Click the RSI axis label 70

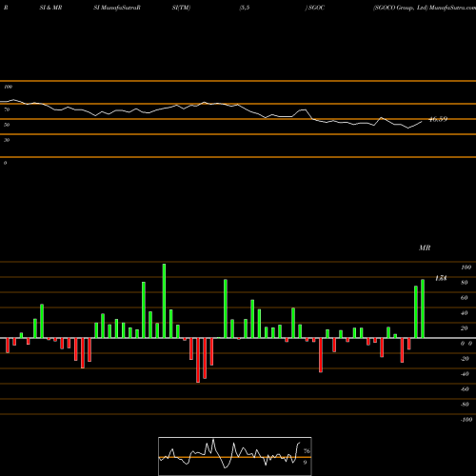tap(7, 109)
